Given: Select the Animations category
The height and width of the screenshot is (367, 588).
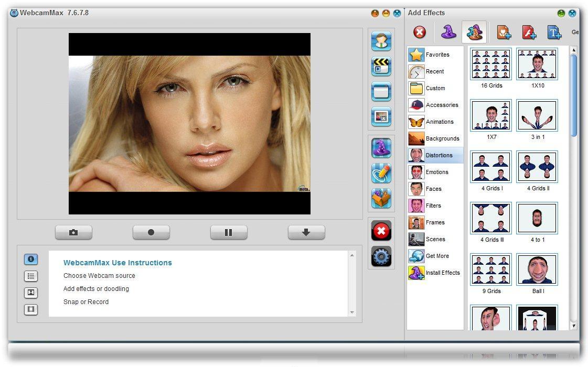Looking at the screenshot, I should pos(435,122).
